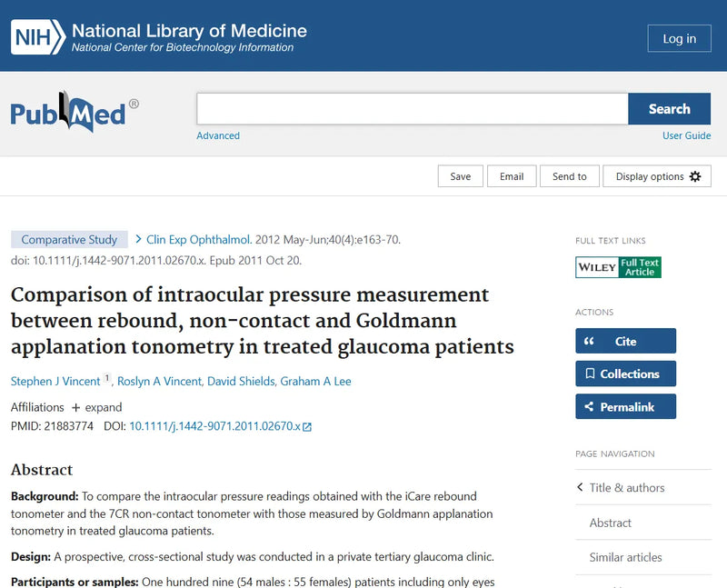
Task: Focus the PubMed search input field
Action: (413, 109)
